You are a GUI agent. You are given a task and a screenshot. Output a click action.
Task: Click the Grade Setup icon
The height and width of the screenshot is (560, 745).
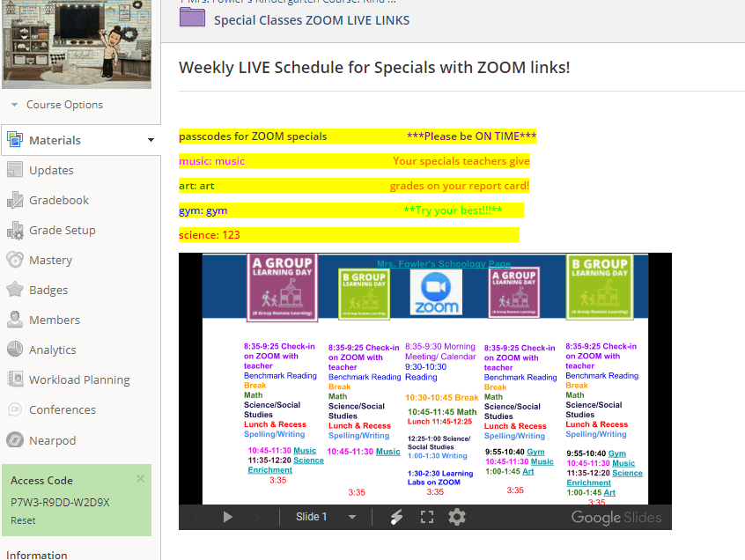coord(15,230)
